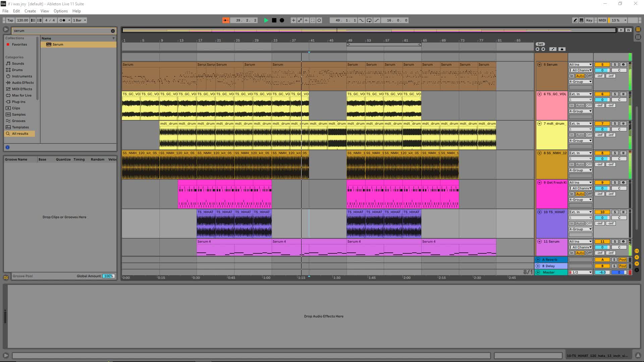644x362 pixels.
Task: Arm the Arrangement Record button
Action: pyautogui.click(x=282, y=20)
